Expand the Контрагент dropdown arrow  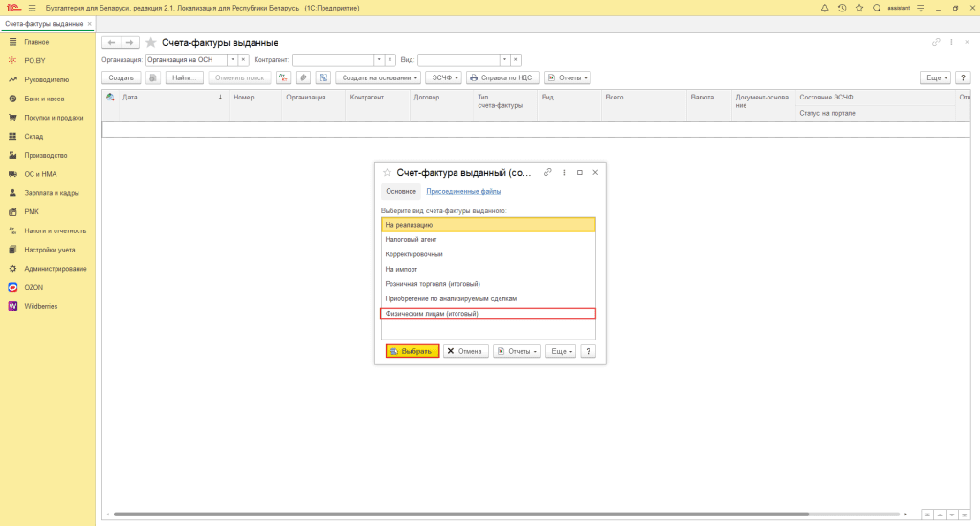[x=379, y=60]
